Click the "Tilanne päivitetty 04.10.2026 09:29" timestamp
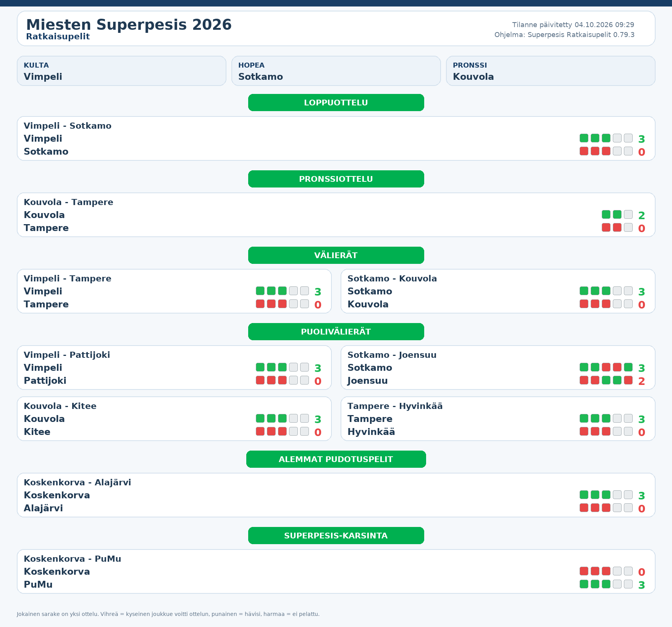Image resolution: width=672 pixels, height=627 pixels. point(573,25)
